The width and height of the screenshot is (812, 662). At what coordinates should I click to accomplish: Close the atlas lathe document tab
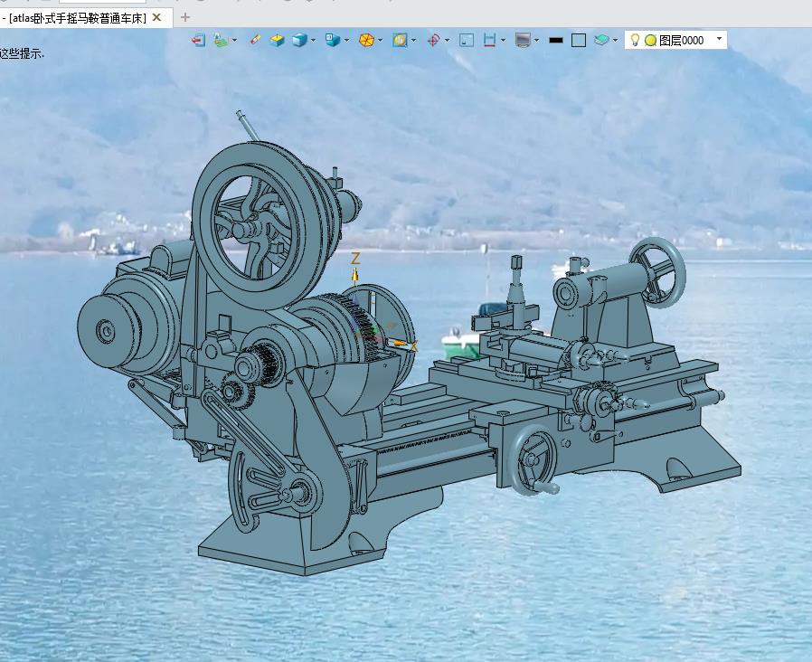tap(156, 17)
